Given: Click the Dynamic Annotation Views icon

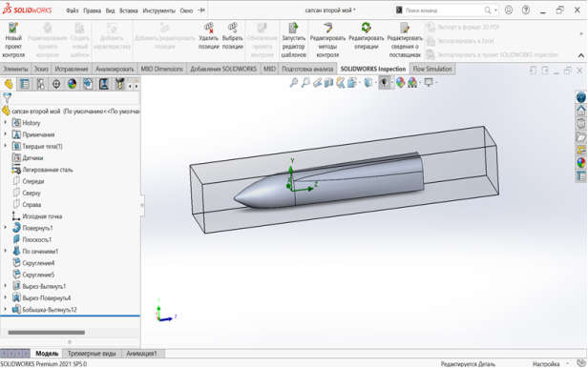Looking at the screenshot, I should [341, 82].
